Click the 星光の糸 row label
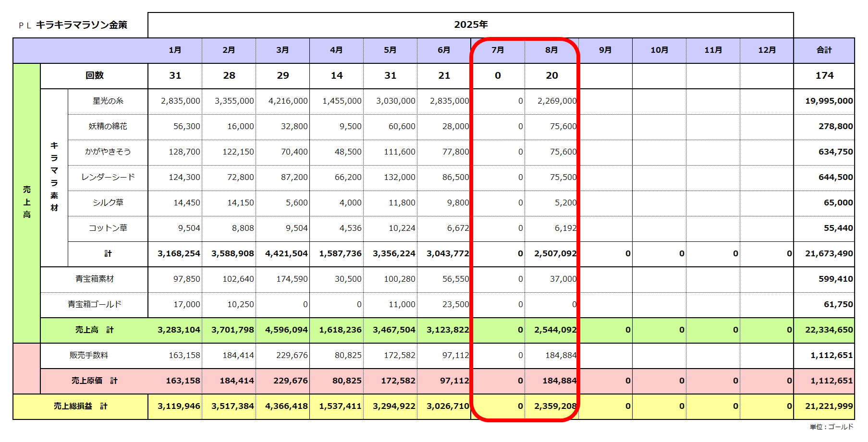This screenshot has width=868, height=442. 108,101
